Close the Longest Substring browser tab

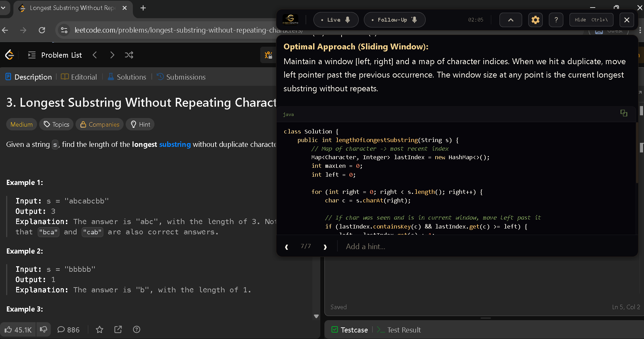pos(125,8)
